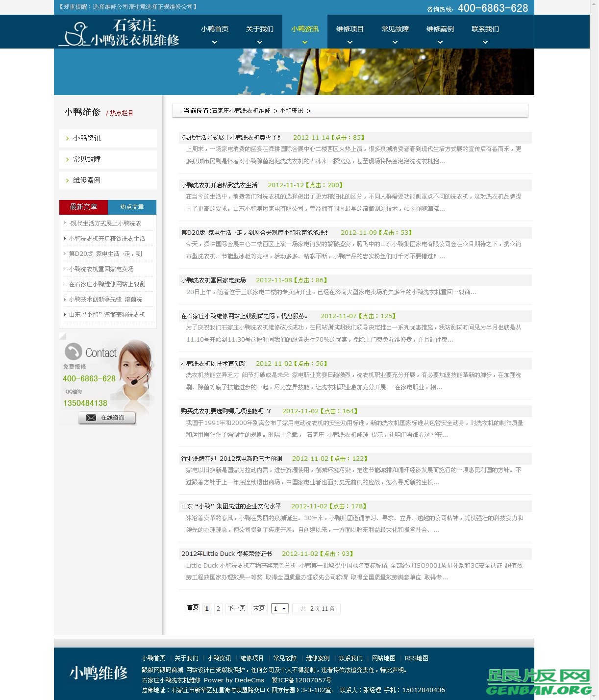Screen dimensions: 599x700
Task: Click the 末页 pagination button
Action: 259,608
